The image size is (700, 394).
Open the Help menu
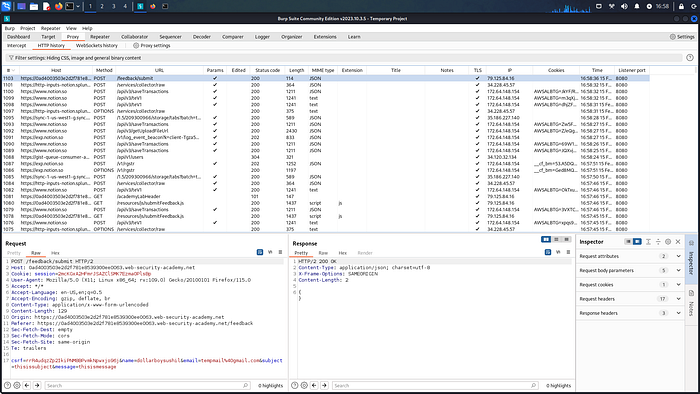click(87, 28)
